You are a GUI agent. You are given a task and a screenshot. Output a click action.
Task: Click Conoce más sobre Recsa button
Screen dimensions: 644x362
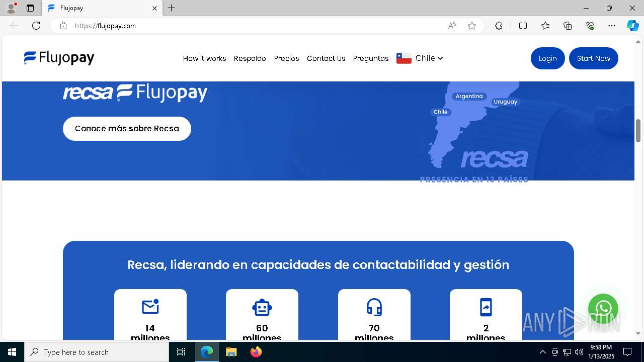[x=127, y=129]
